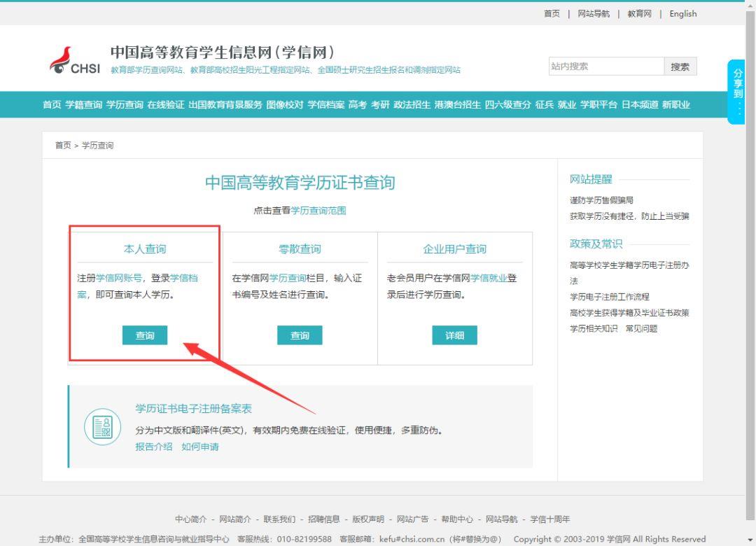
Task: Click the 网站提醒 sidebar heading
Action: click(x=591, y=179)
